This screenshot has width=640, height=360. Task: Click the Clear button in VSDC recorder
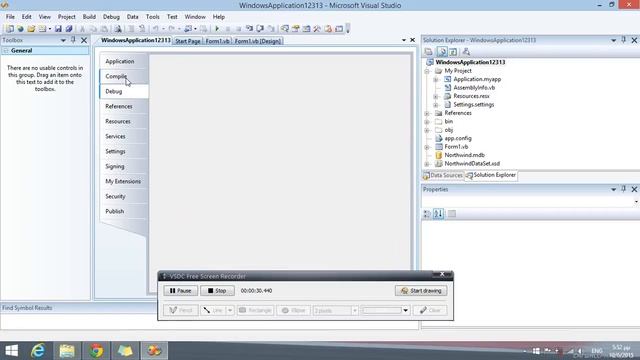click(x=430, y=310)
